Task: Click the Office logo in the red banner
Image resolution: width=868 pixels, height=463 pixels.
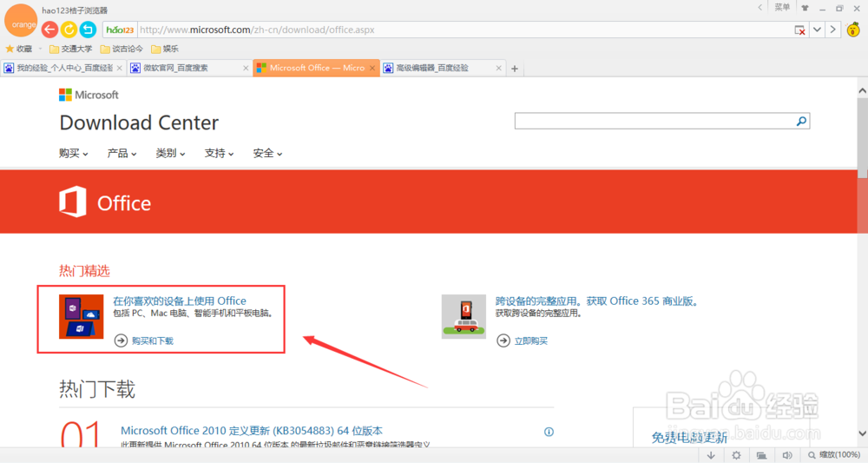Action: pyautogui.click(x=105, y=202)
